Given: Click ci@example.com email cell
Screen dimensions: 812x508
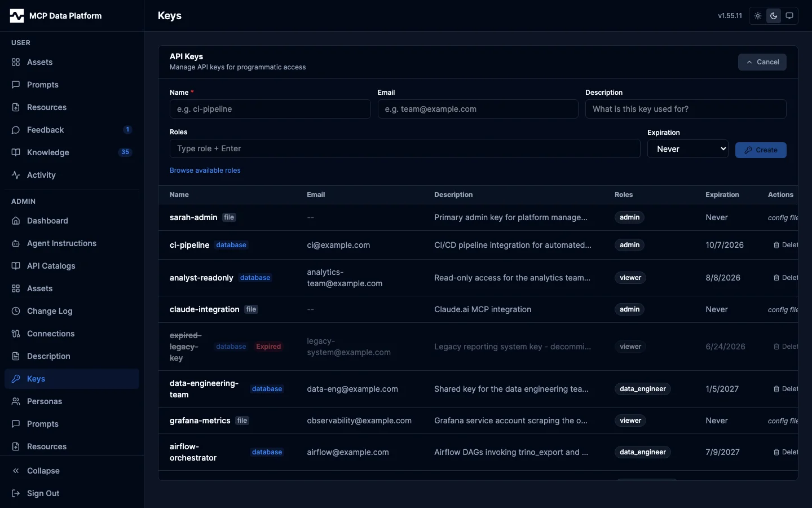Looking at the screenshot, I should point(338,245).
